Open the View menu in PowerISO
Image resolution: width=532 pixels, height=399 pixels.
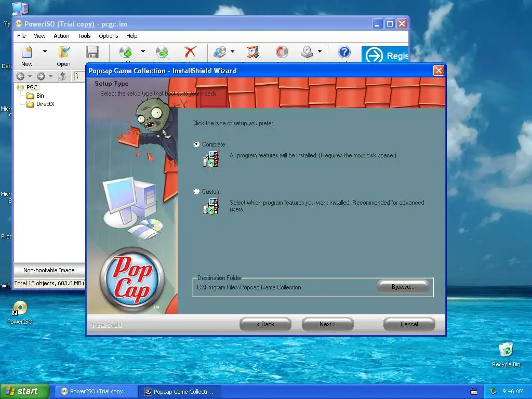click(39, 36)
